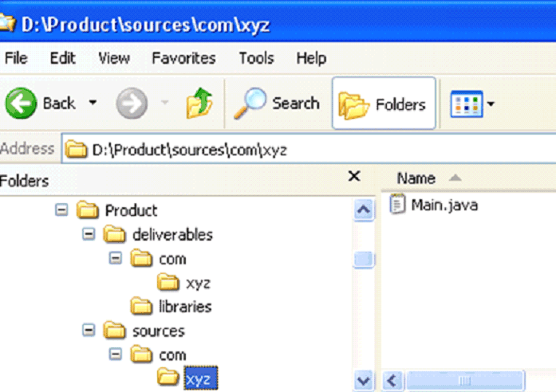Viewport: 556px width, 392px height.
Task: Open the Tools menu
Action: click(256, 58)
